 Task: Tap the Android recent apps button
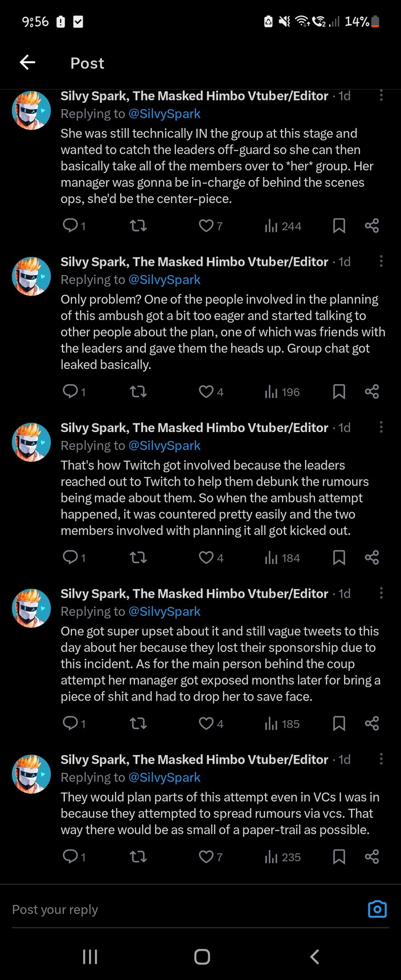coord(90,957)
